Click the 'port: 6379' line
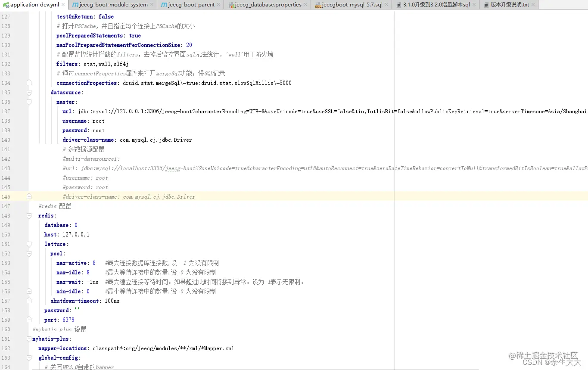Image resolution: width=588 pixels, height=370 pixels. (x=59, y=320)
